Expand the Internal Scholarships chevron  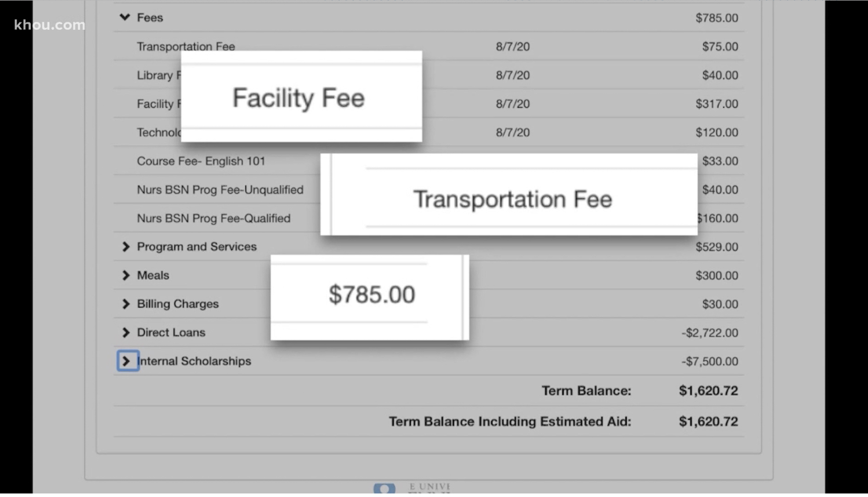(127, 361)
